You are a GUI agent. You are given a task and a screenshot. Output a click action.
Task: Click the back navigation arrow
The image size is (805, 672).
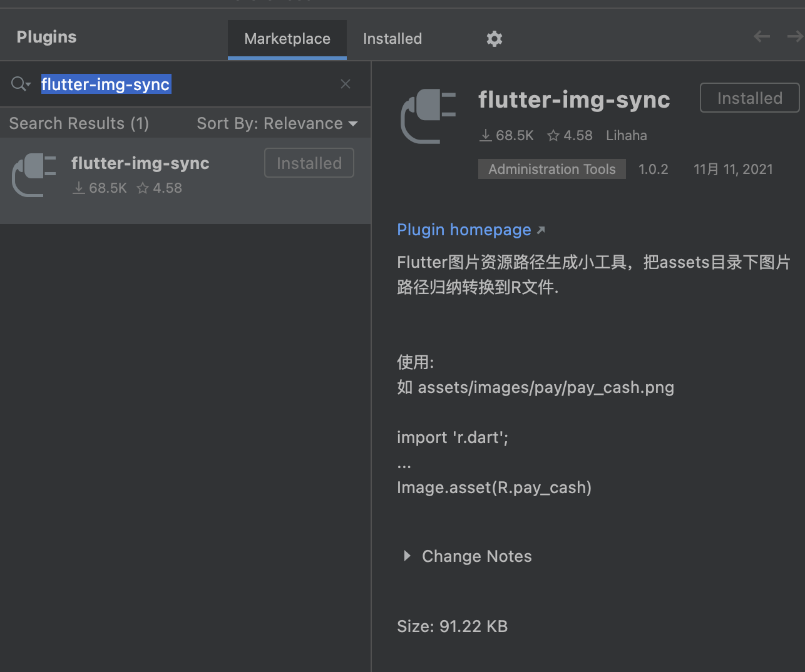tap(761, 36)
